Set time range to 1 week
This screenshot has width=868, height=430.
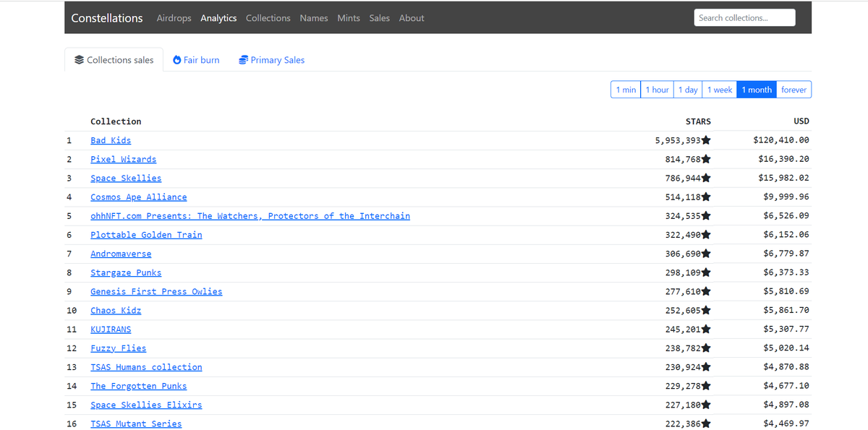pos(720,90)
